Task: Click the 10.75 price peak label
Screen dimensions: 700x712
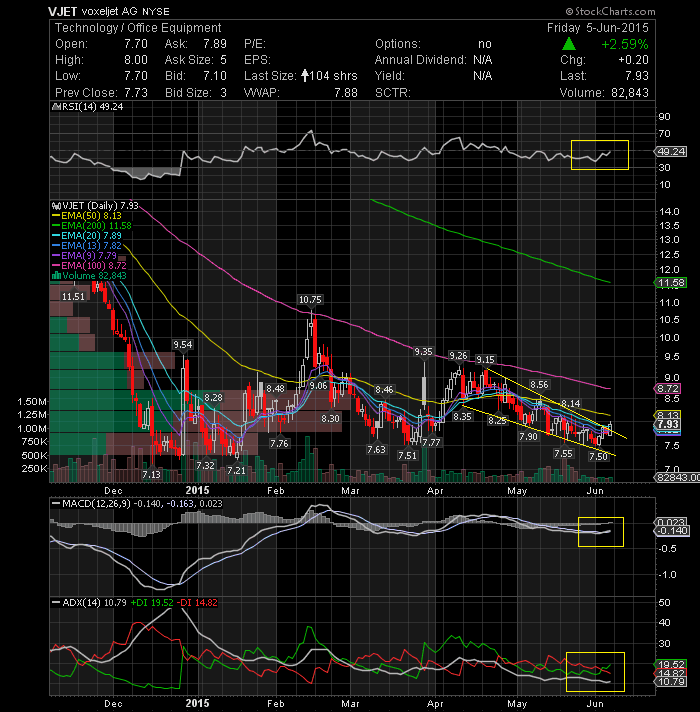Action: pos(310,300)
